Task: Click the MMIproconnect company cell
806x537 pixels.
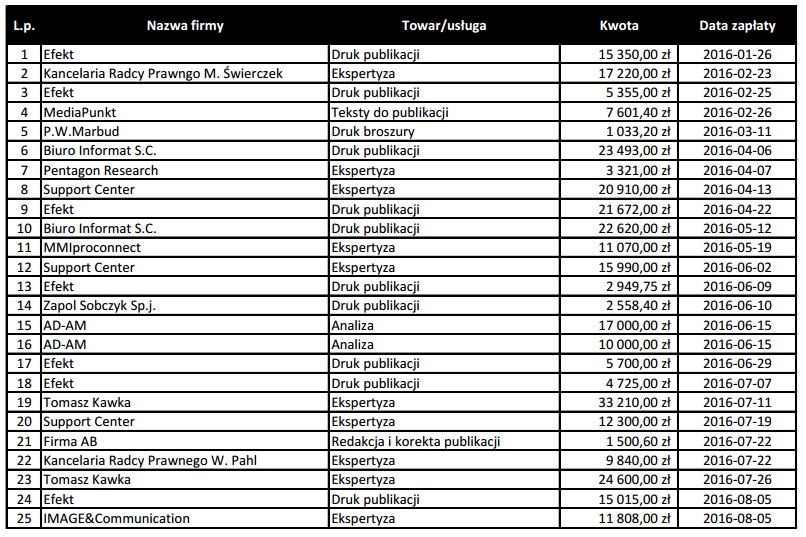Action: 92,248
